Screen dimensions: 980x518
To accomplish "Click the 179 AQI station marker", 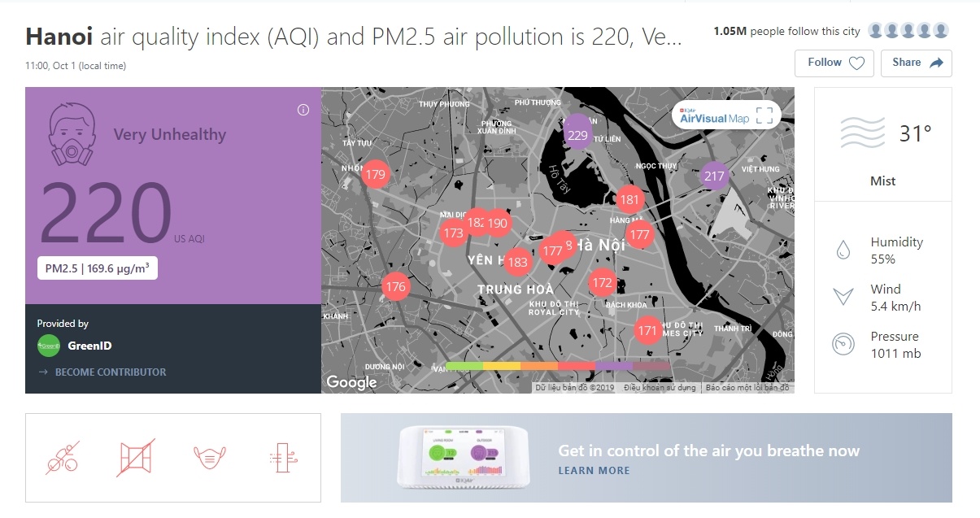I will coord(375,174).
